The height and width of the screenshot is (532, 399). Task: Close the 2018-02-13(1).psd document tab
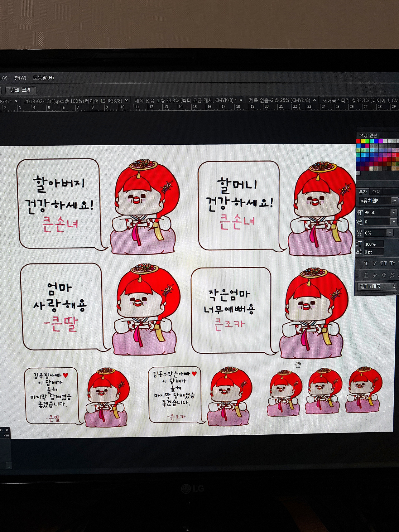pos(127,101)
